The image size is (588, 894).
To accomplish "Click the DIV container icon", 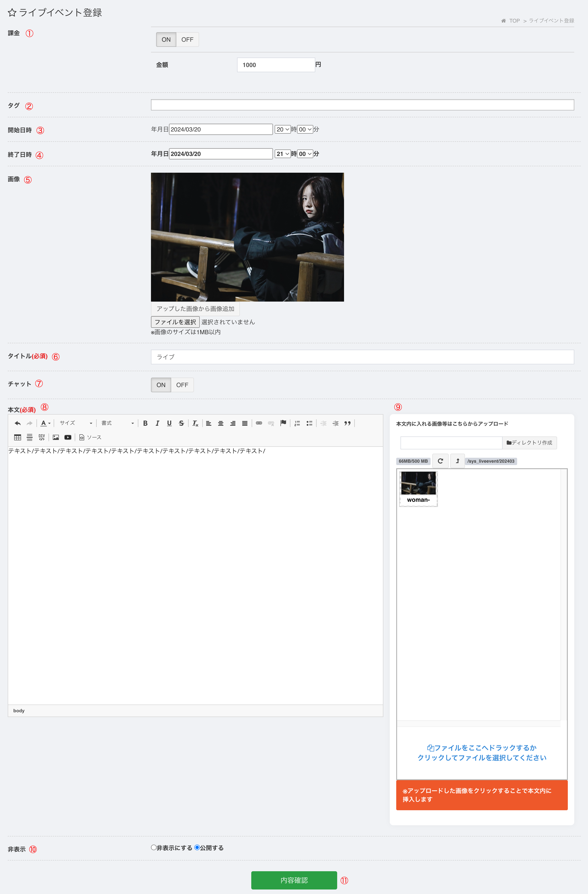I will [x=42, y=437].
